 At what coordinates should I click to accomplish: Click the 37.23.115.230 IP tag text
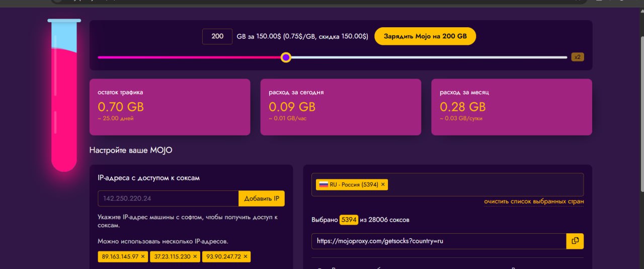click(x=173, y=256)
